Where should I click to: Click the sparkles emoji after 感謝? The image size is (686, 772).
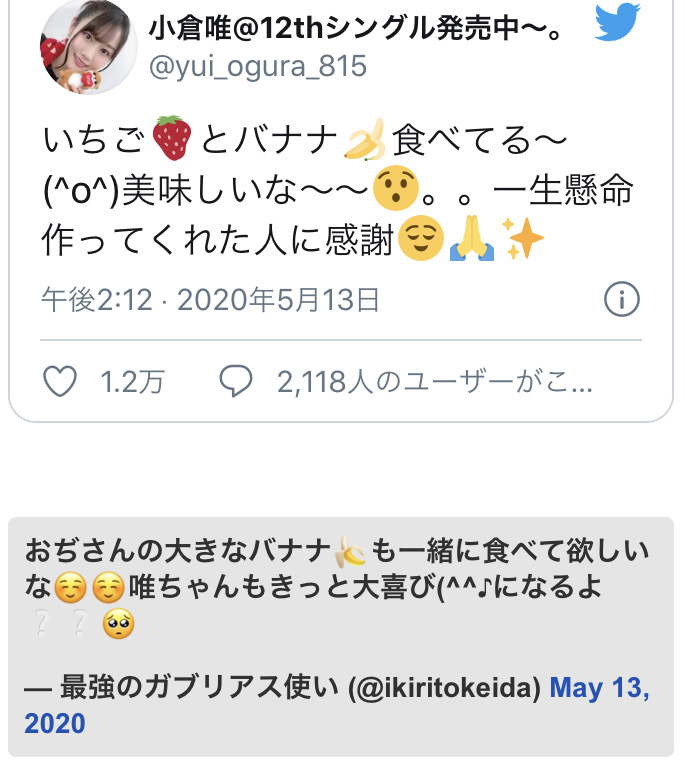click(523, 238)
